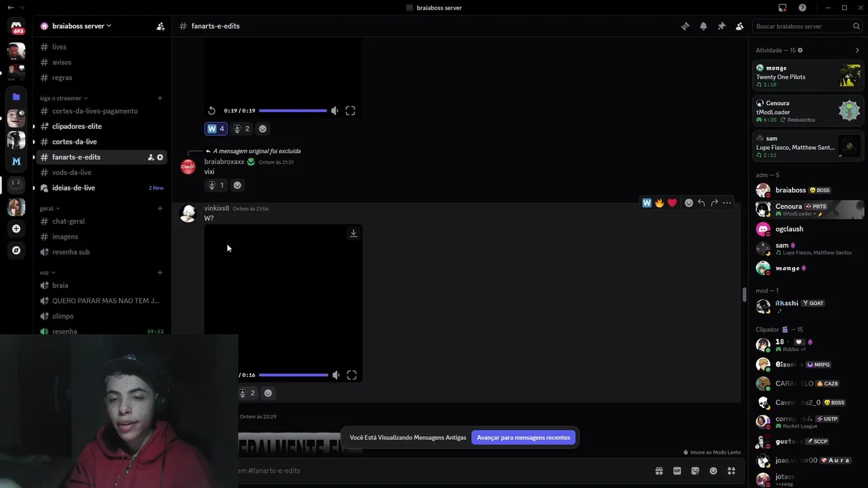Add channel to siga o streamer category

point(160,98)
